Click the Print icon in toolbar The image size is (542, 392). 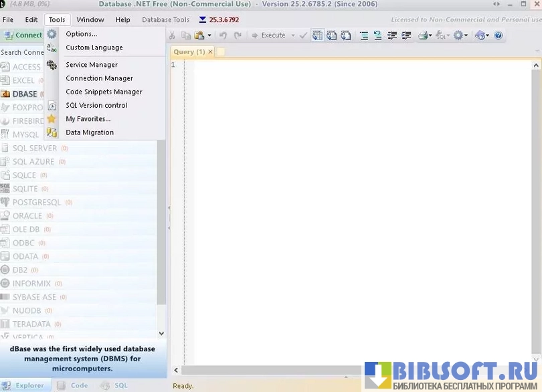point(424,35)
